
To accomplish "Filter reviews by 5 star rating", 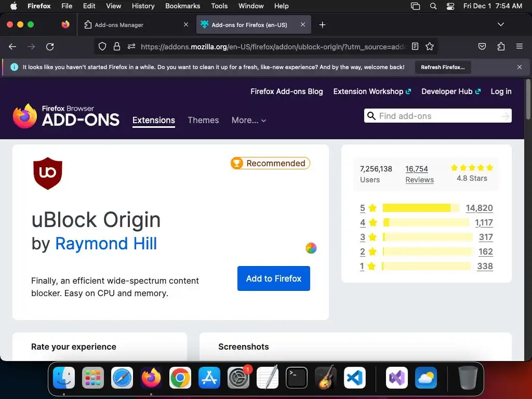I will 368,208.
